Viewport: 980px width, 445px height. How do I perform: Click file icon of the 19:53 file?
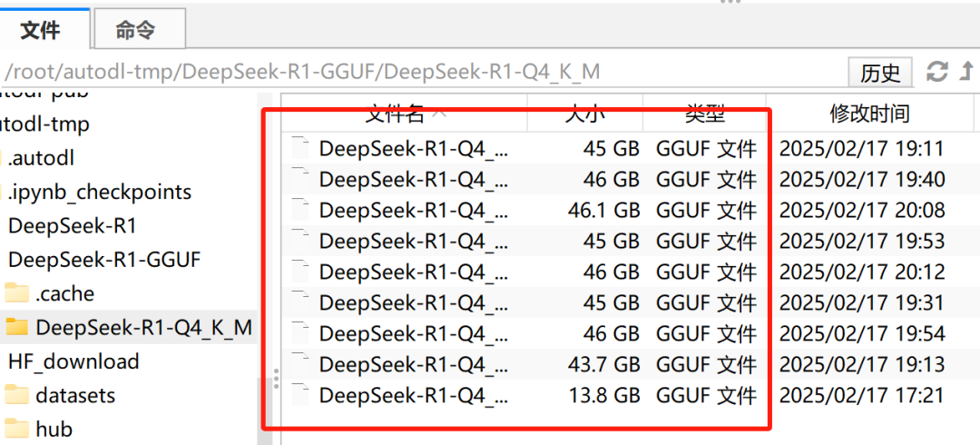[x=301, y=241]
